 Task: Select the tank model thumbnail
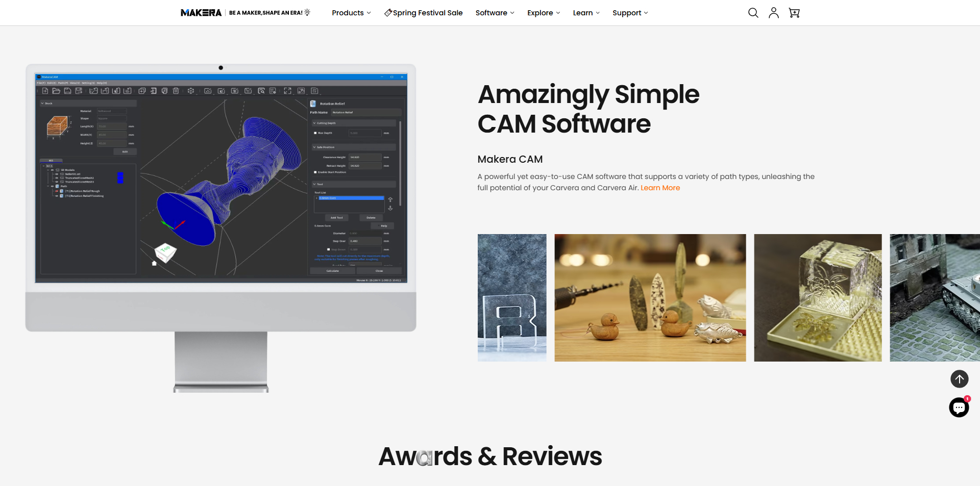[935, 298]
